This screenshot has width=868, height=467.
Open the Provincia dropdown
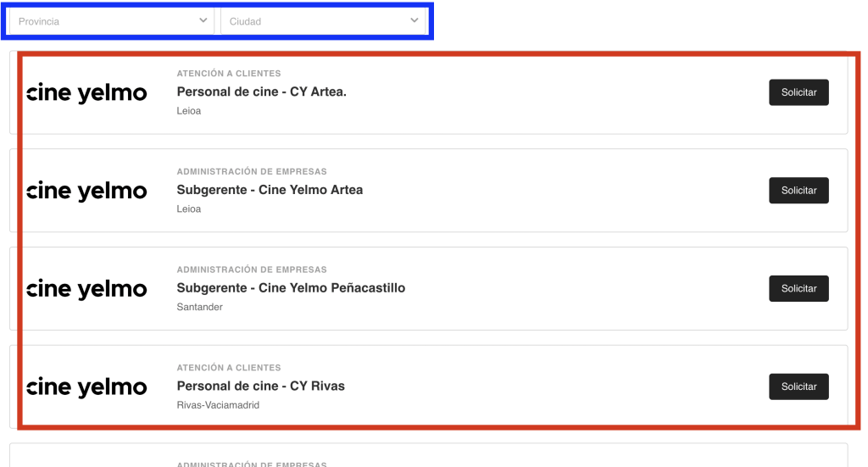click(112, 21)
